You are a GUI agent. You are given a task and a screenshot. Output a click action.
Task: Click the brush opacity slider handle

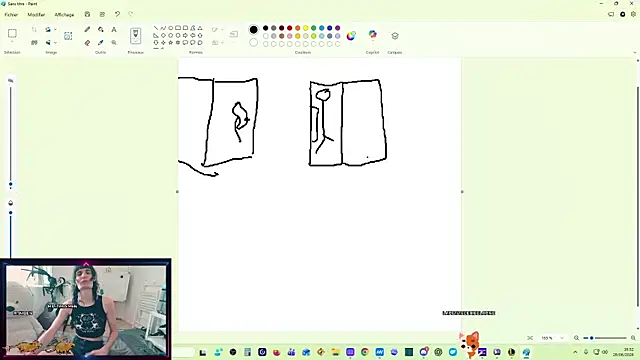[x=11, y=213]
